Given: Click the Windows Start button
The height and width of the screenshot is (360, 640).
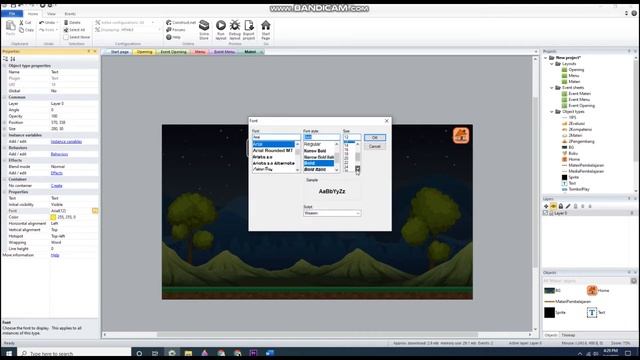Looking at the screenshot, I should (x=9, y=353).
